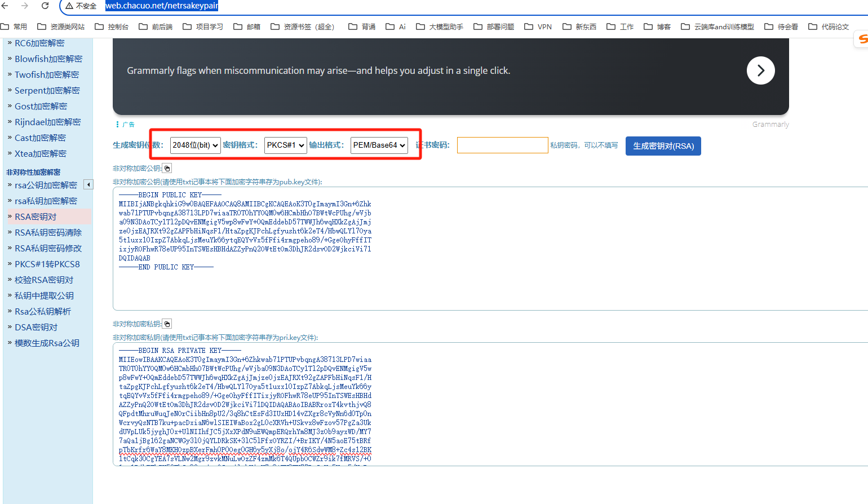Open the 资源类网站 bookmark folder
This screenshot has width=868, height=504.
[61, 26]
